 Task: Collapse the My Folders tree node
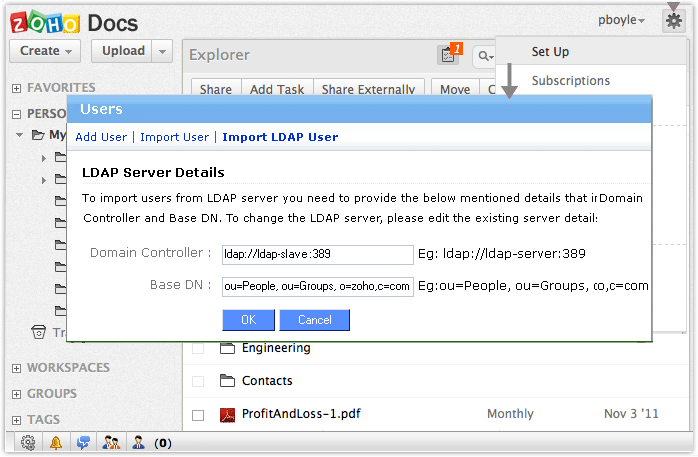pos(20,134)
